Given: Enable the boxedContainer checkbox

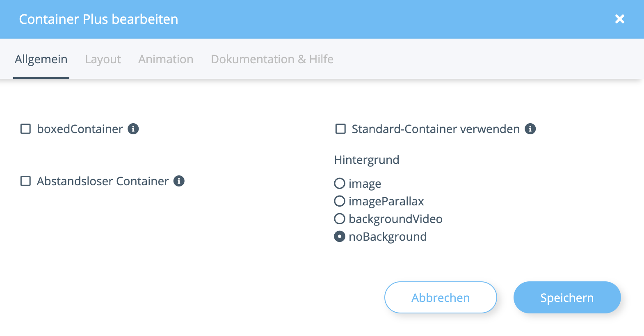Looking at the screenshot, I should (26, 129).
